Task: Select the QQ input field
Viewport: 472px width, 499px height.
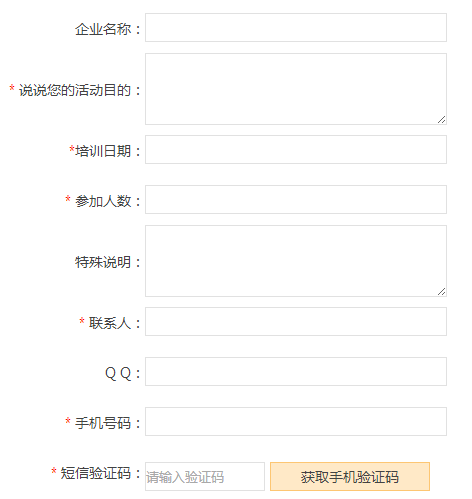Action: point(296,372)
